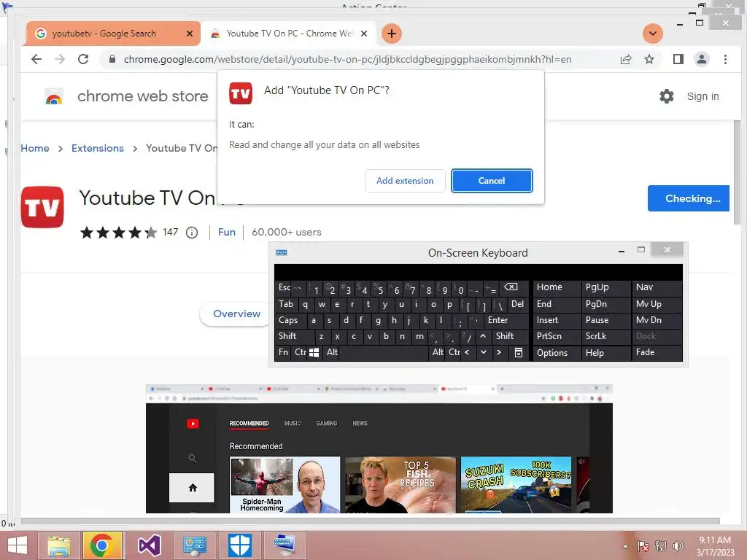Click Help on On-Screen Keyboard
The height and width of the screenshot is (560, 747).
tap(606, 352)
